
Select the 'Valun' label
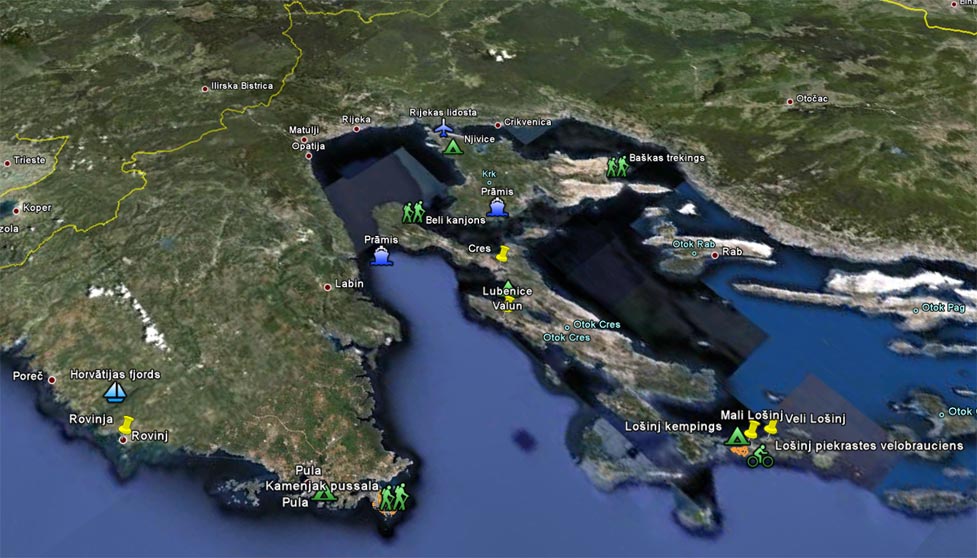(507, 306)
